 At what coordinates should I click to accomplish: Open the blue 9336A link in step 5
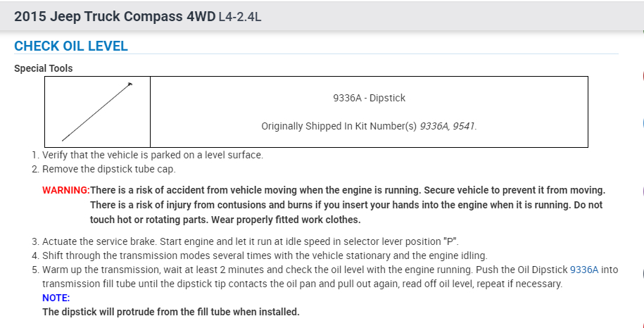[x=583, y=270]
